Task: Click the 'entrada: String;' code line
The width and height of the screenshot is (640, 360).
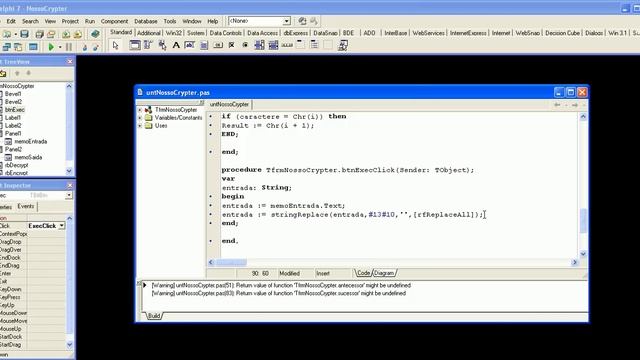Action: click(x=257, y=188)
